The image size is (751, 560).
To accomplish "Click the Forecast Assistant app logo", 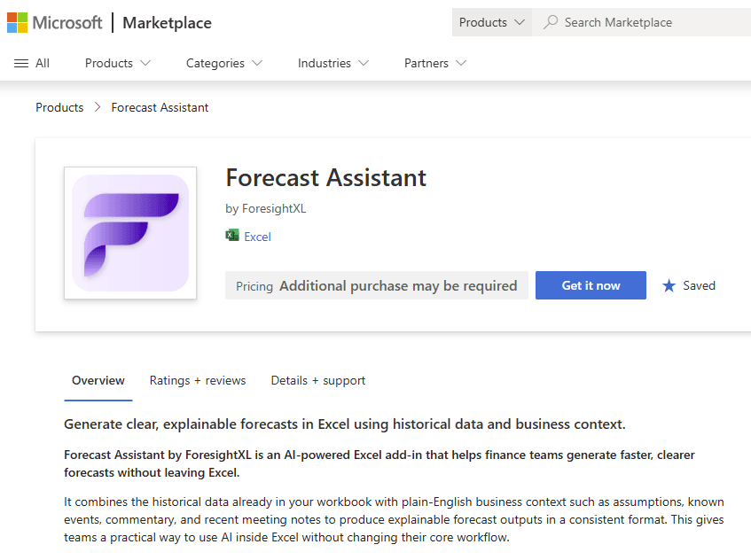I will click(129, 232).
